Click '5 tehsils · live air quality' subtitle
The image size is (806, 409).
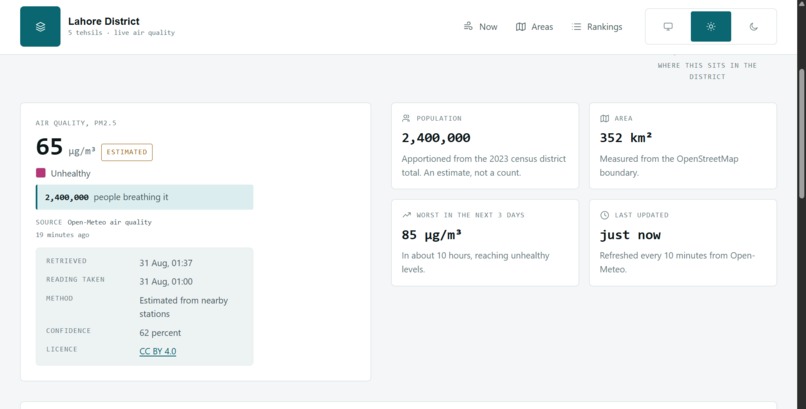pyautogui.click(x=121, y=33)
